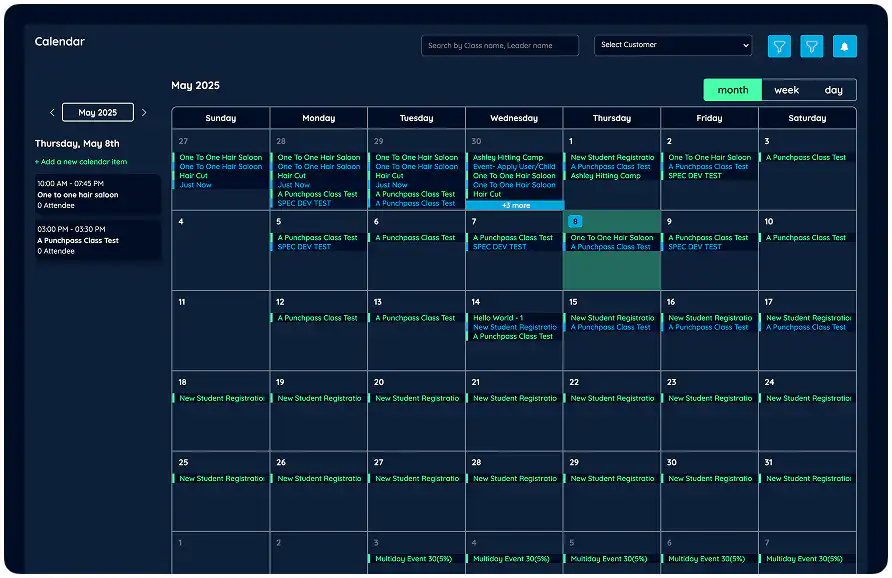This screenshot has height=578, width=892.
Task: Select a 'Multiday Event 30(5%)' entry
Action: point(415,558)
